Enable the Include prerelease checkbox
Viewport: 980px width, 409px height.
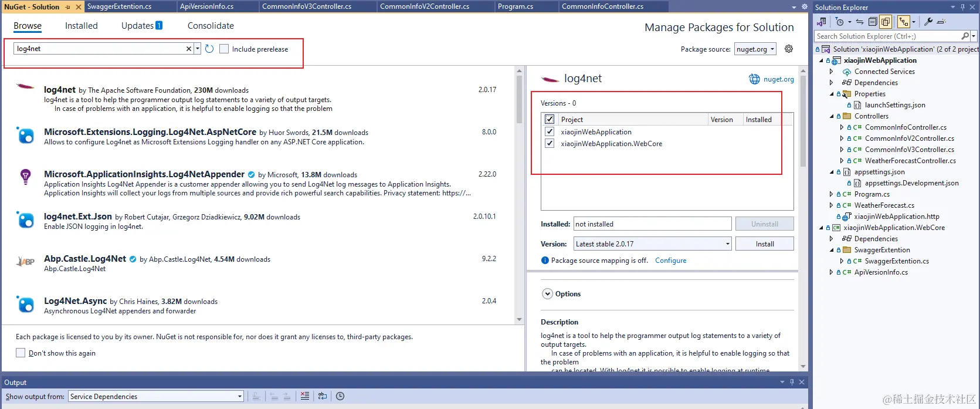tap(224, 49)
